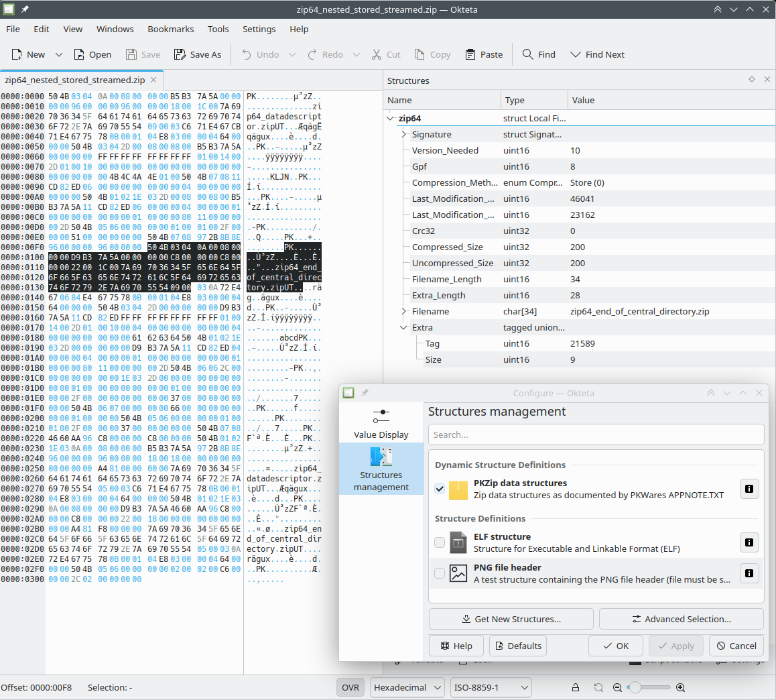Confirm the dialog with OK
776x700 pixels.
[616, 646]
